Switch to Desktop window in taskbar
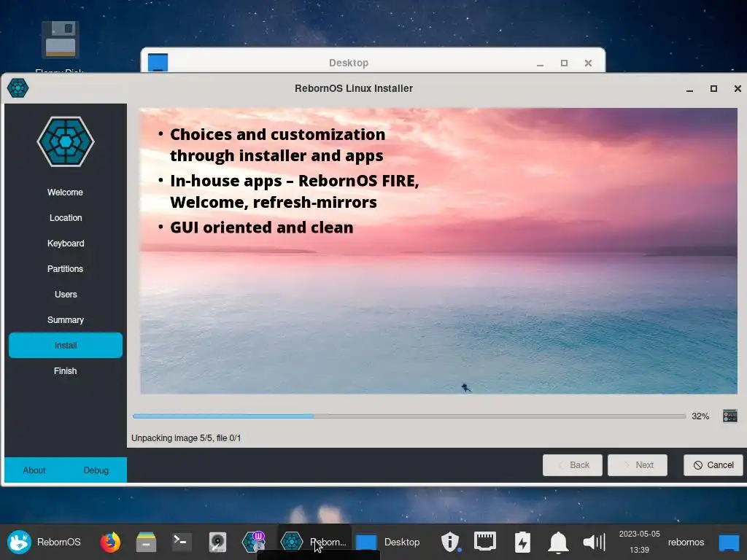This screenshot has height=560, width=747. (388, 542)
